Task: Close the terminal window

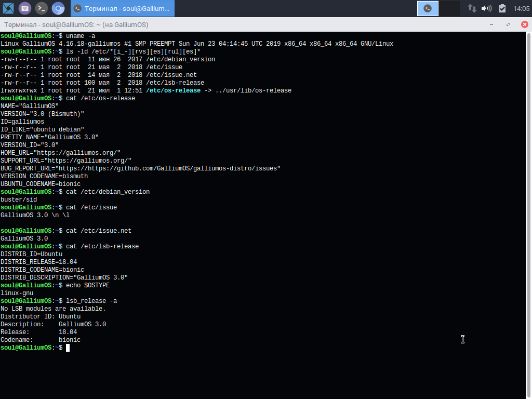Action: pyautogui.click(x=525, y=24)
